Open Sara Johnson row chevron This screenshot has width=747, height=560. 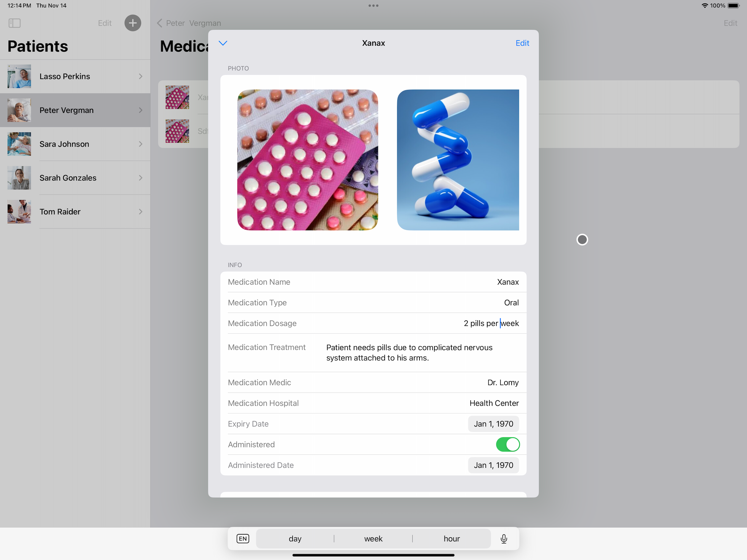(x=141, y=144)
